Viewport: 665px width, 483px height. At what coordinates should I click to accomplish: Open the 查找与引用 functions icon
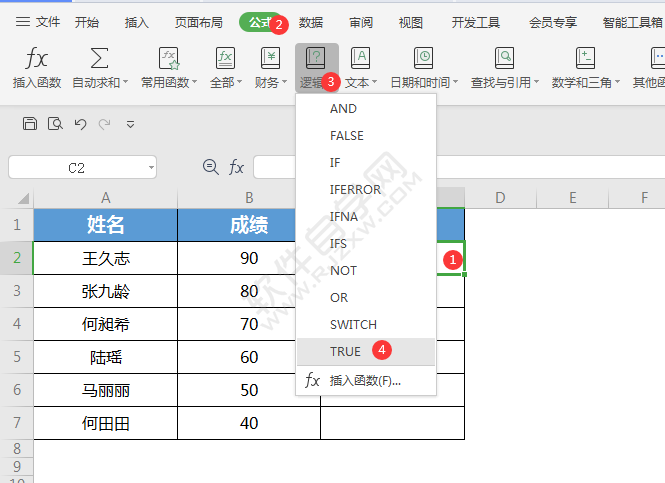click(504, 58)
